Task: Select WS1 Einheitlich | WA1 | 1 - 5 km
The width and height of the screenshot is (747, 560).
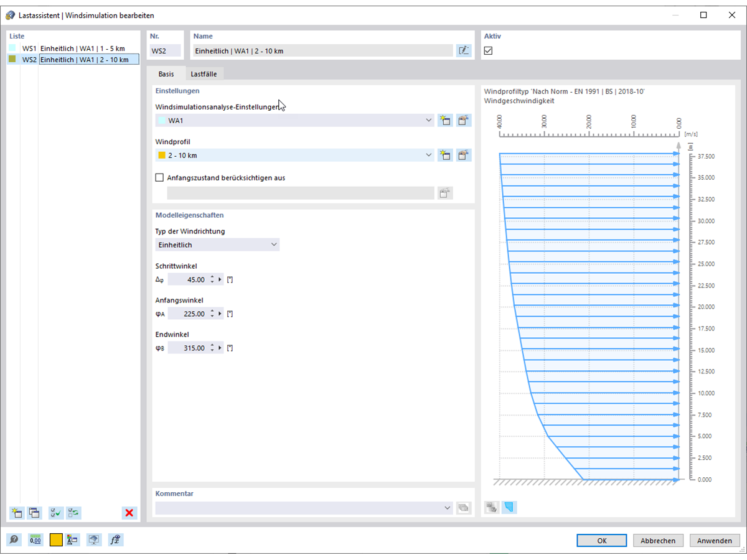Action: coord(82,49)
